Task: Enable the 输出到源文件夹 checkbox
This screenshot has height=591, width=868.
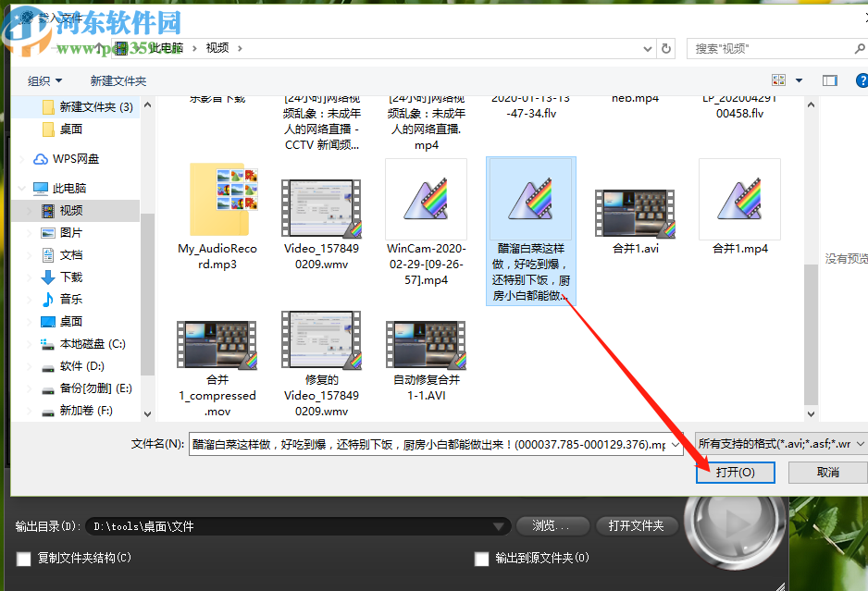Action: coord(481,559)
